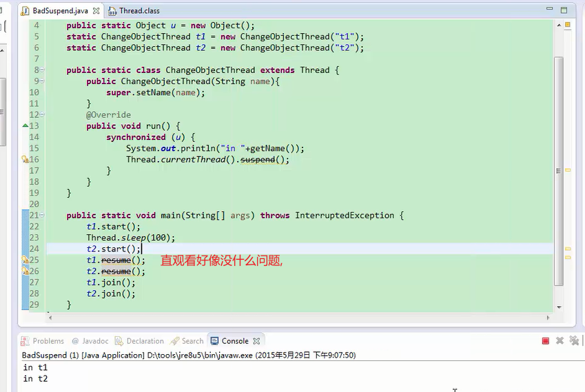This screenshot has height=392, width=585.
Task: Toggle the @Override fold marker at line 12
Action: (x=43, y=115)
